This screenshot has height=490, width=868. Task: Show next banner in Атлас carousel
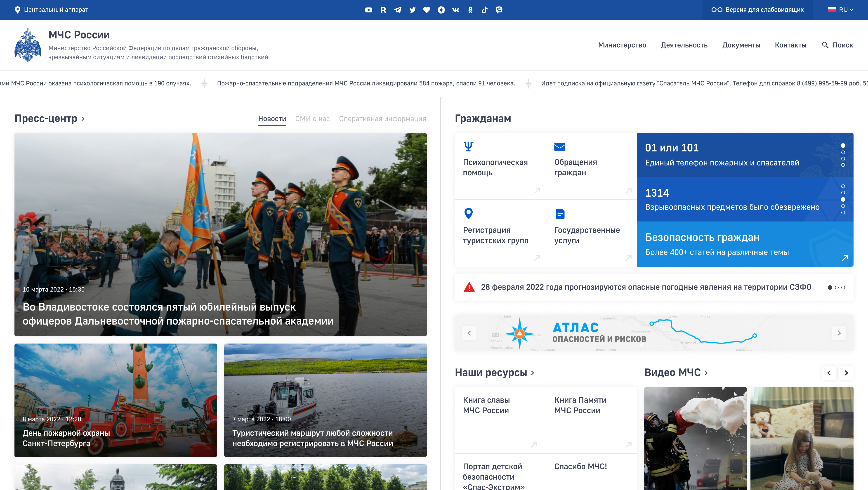[x=839, y=333]
